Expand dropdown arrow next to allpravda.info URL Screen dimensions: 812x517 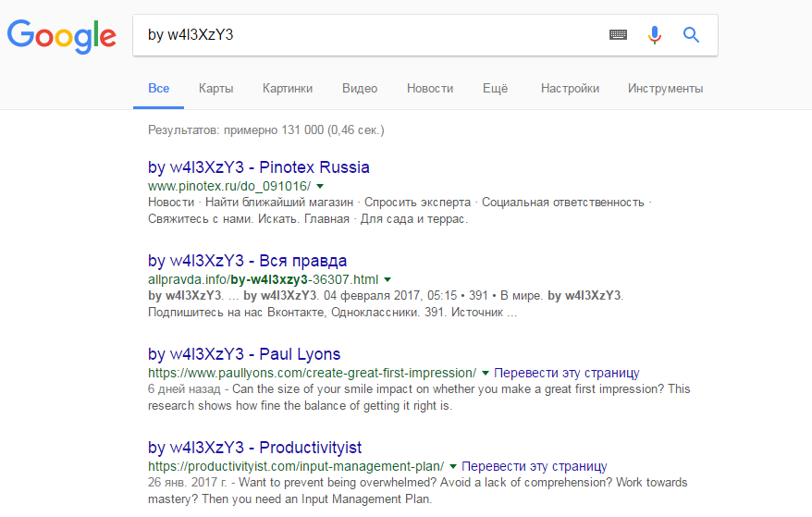click(388, 279)
